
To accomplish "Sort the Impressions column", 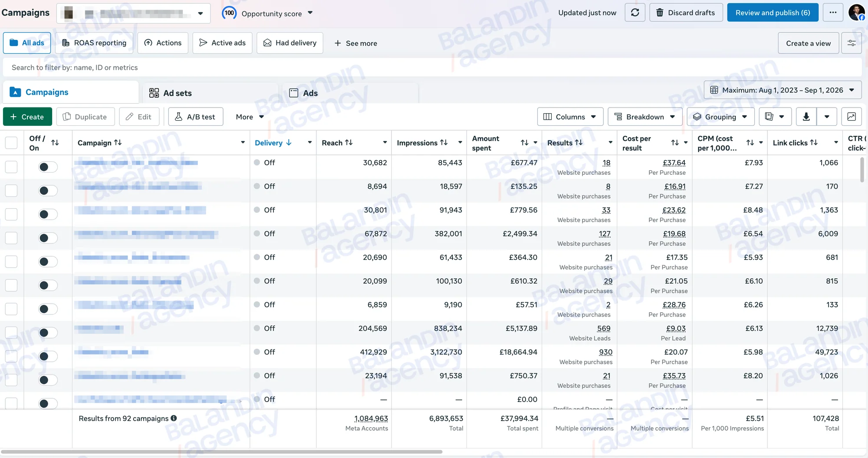I will click(x=444, y=143).
